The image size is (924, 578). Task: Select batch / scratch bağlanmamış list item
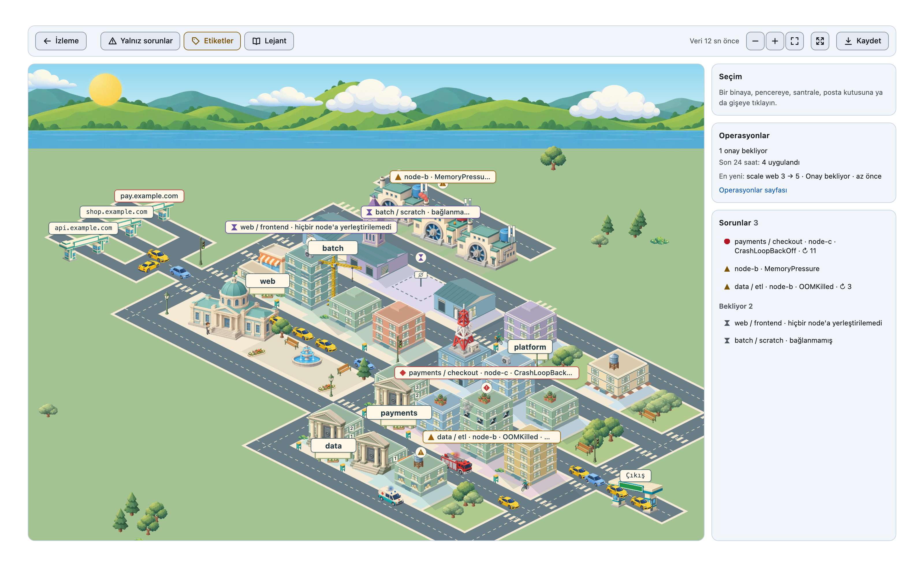[803, 340]
